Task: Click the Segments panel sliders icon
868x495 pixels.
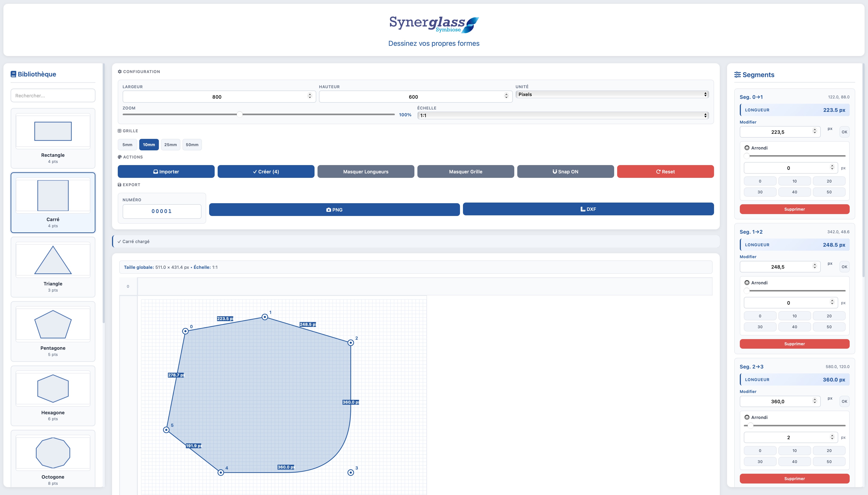Action: click(x=737, y=75)
